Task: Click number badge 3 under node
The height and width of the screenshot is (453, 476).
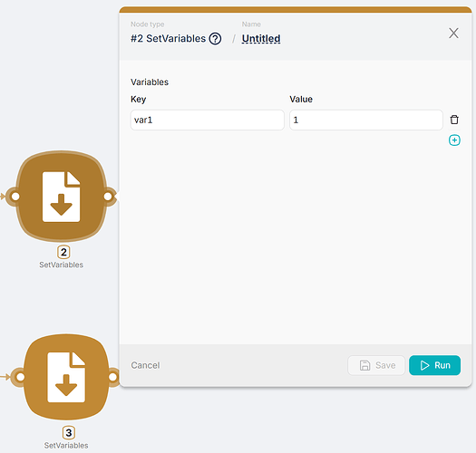Action: [x=69, y=433]
